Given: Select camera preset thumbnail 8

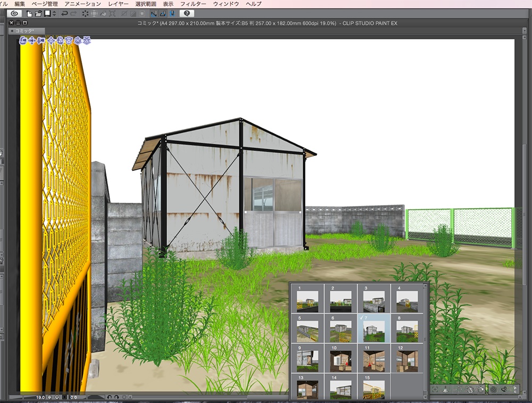Looking at the screenshot, I should click(x=407, y=328).
